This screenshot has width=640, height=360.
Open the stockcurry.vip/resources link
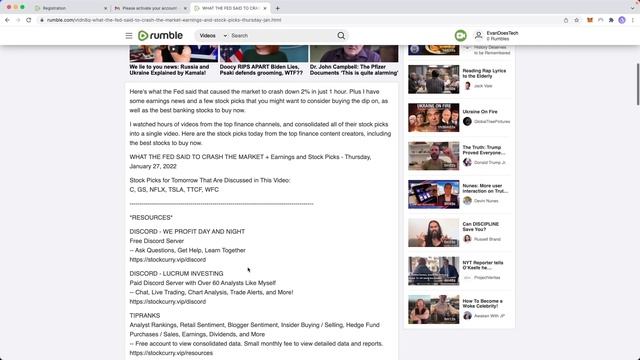point(171,353)
